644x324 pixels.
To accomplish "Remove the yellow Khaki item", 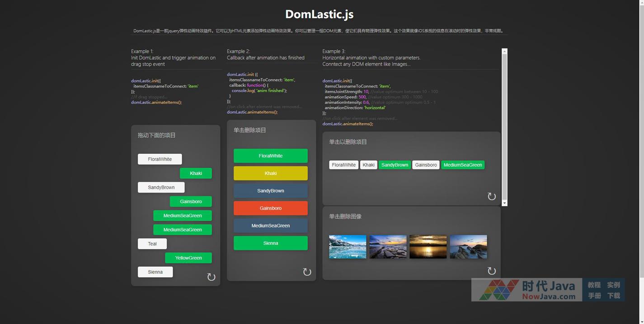I will (x=270, y=173).
